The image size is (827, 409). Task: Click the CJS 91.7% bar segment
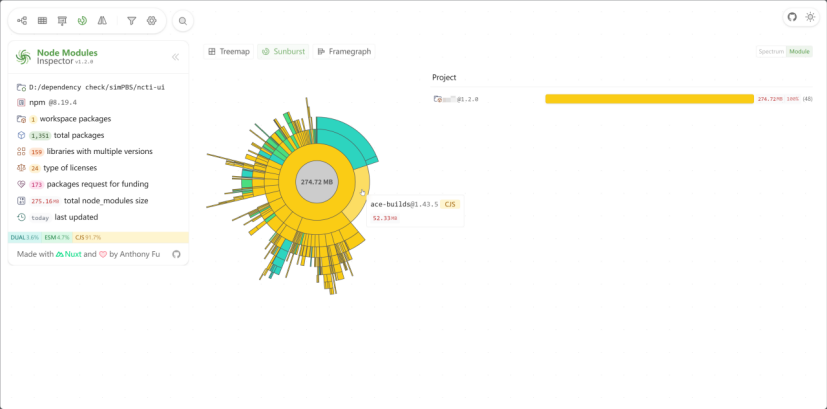click(130, 237)
